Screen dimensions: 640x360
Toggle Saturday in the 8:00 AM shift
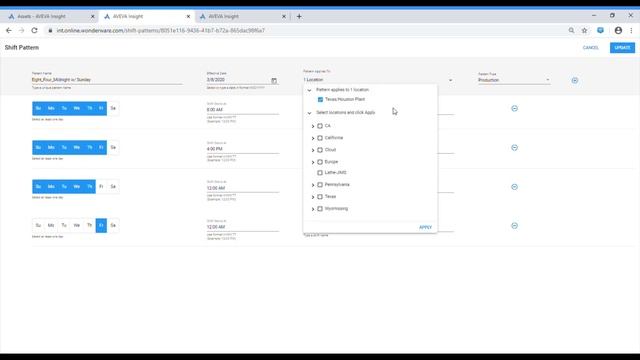click(113, 108)
